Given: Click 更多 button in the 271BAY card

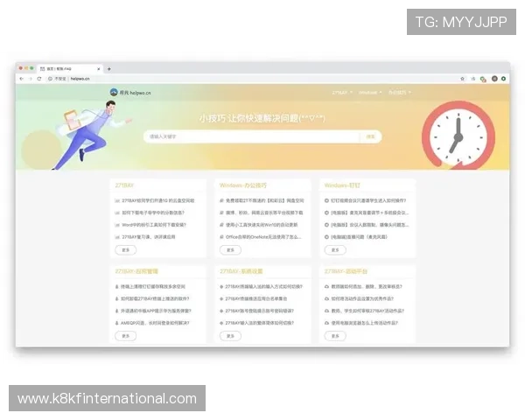Looking at the screenshot, I should (125, 249).
